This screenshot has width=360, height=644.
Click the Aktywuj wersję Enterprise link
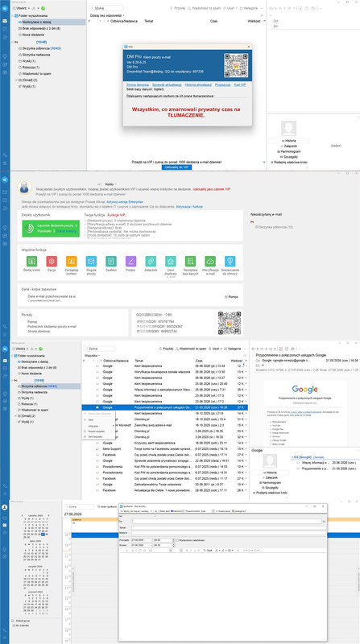pyautogui.click(x=125, y=202)
